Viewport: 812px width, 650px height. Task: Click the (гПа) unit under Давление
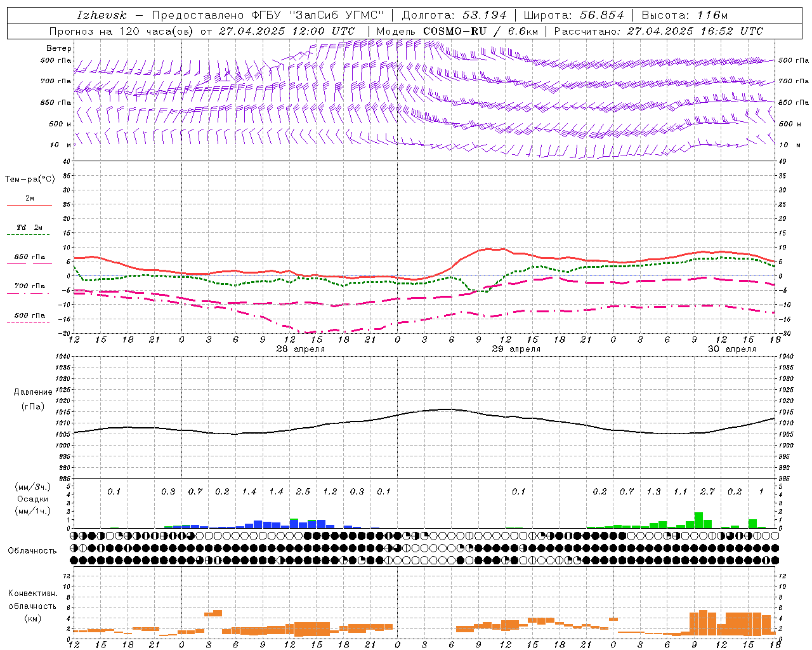33,406
